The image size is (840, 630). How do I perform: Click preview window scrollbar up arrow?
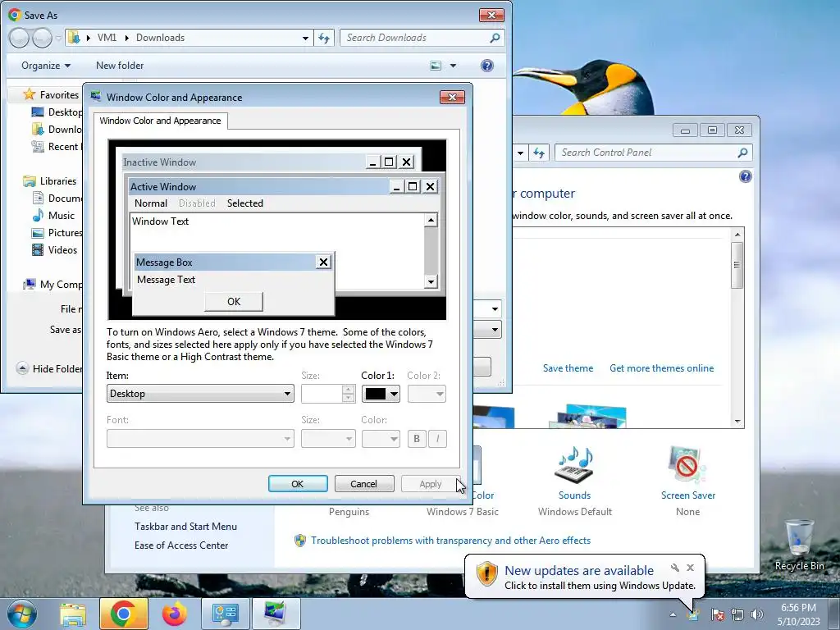431,220
